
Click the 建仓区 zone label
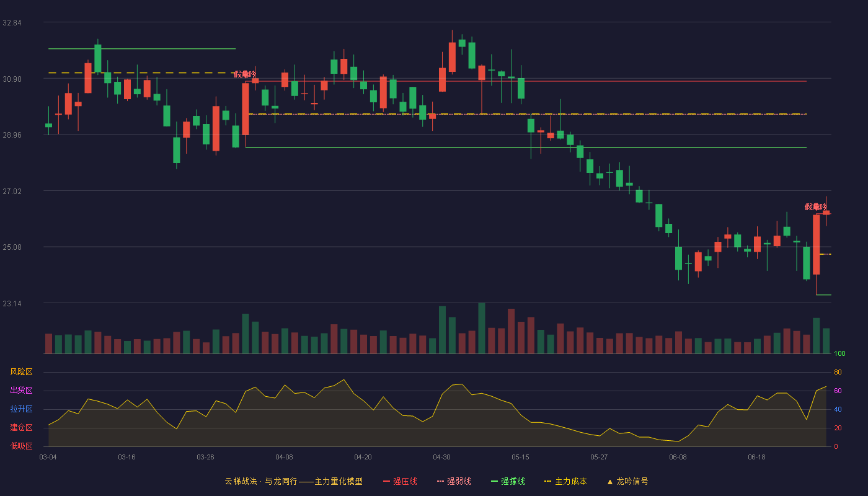click(x=22, y=428)
